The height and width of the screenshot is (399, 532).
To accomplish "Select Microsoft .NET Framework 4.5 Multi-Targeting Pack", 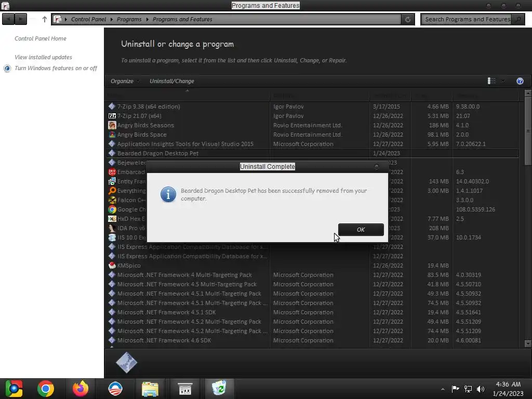I will (312, 284).
